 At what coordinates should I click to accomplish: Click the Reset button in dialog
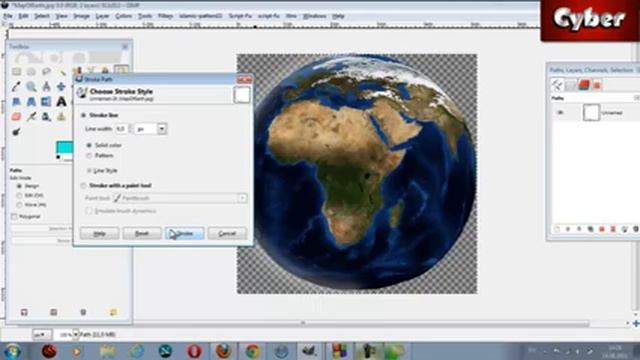pyautogui.click(x=142, y=234)
